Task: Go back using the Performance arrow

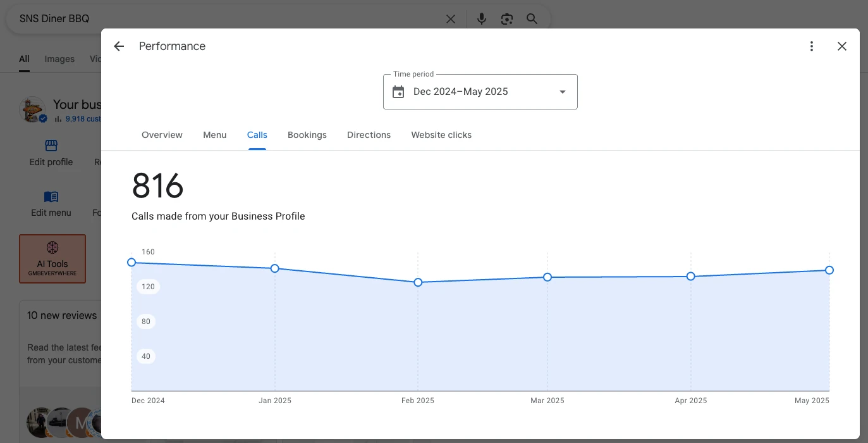Action: pos(119,46)
